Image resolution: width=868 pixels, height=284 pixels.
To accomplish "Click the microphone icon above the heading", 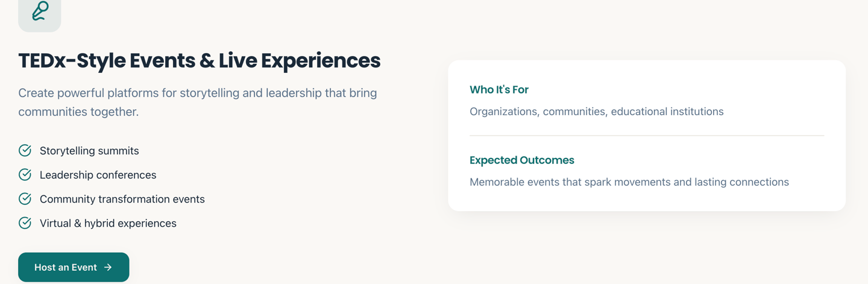I will tap(40, 11).
